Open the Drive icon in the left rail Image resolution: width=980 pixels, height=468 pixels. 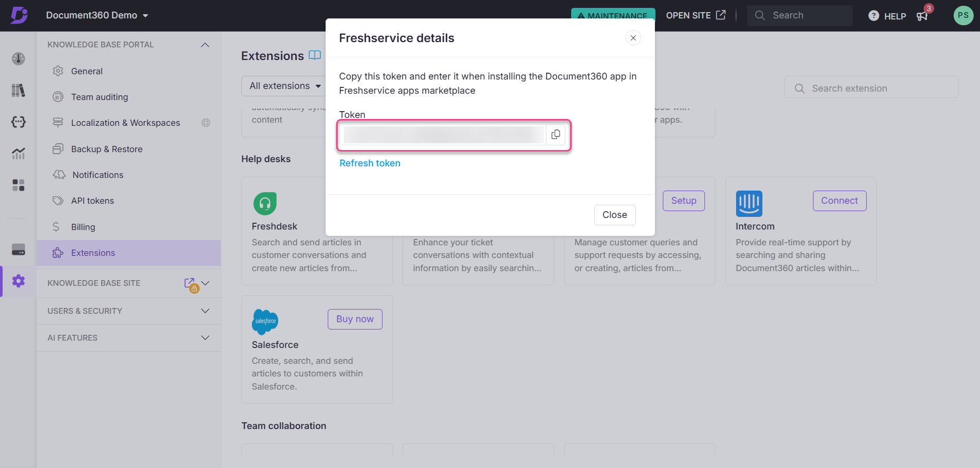(18, 250)
